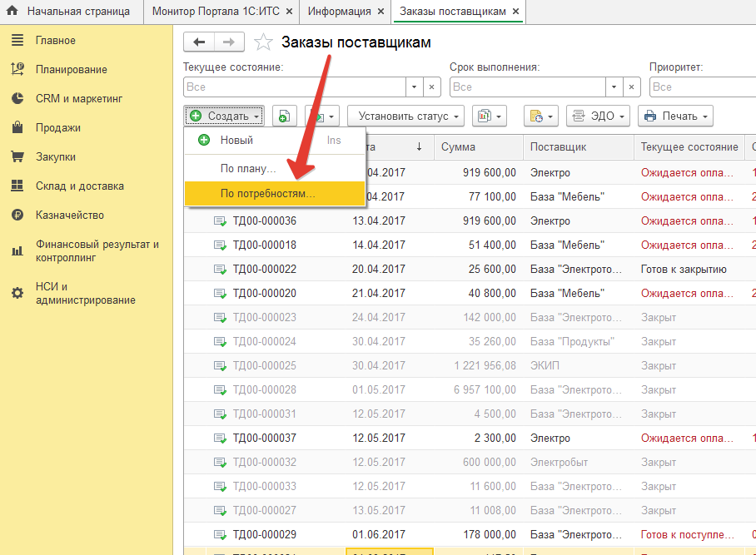Click the copy document icon button
This screenshot has width=756, height=555.
[284, 116]
